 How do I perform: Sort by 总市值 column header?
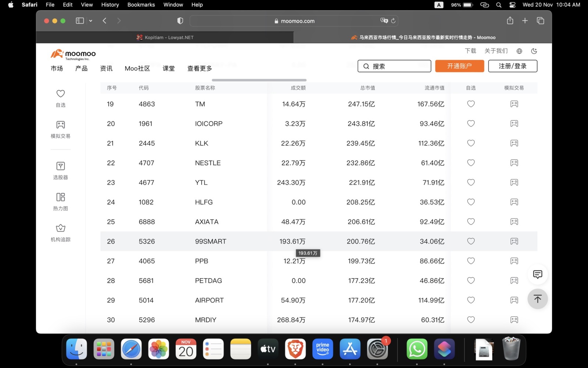[x=367, y=88]
